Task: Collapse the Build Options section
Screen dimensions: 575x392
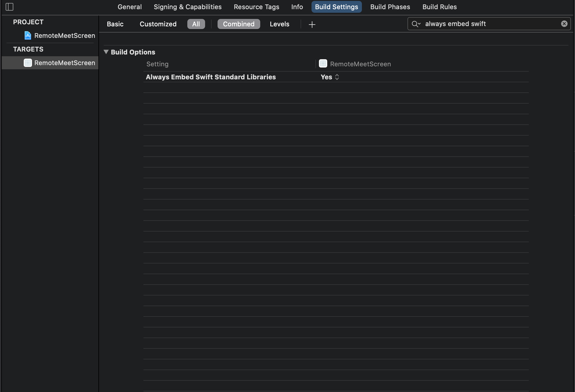Action: tap(106, 52)
